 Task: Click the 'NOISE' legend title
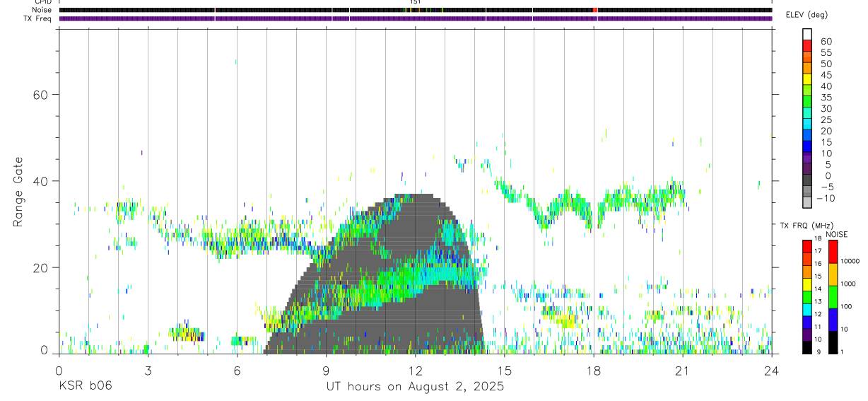tap(838, 234)
